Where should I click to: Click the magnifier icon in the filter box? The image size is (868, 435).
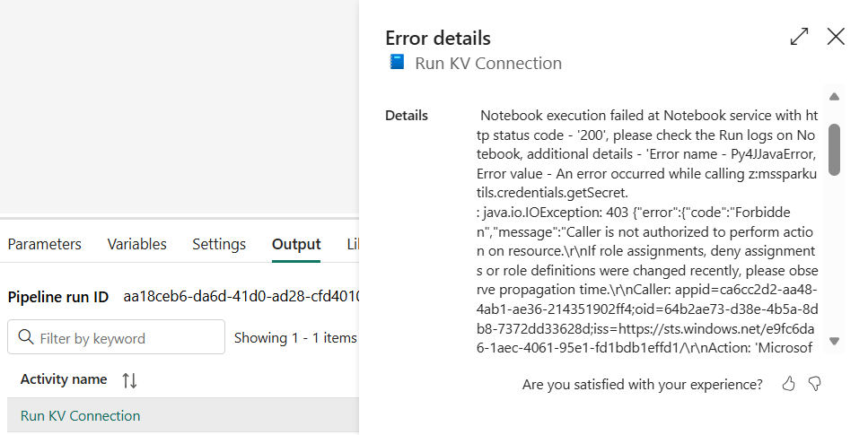pos(26,338)
